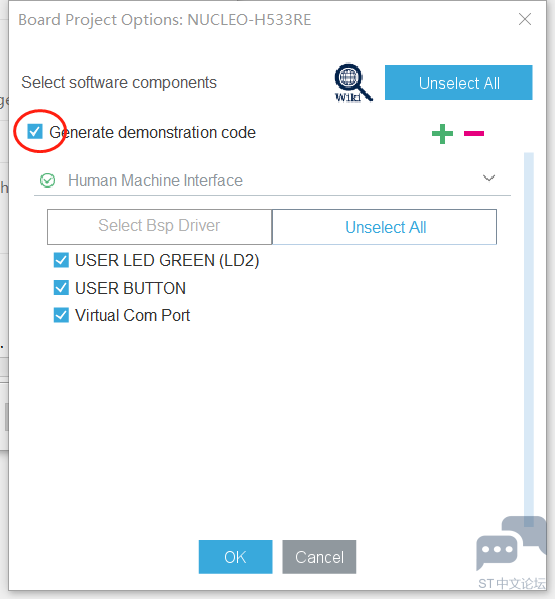Confirm with the OK button

pos(235,557)
